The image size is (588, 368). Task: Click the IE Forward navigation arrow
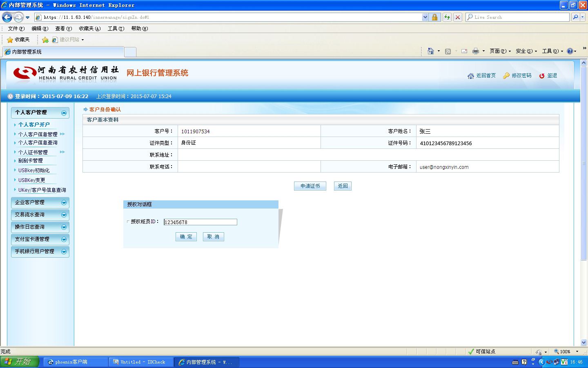point(18,17)
